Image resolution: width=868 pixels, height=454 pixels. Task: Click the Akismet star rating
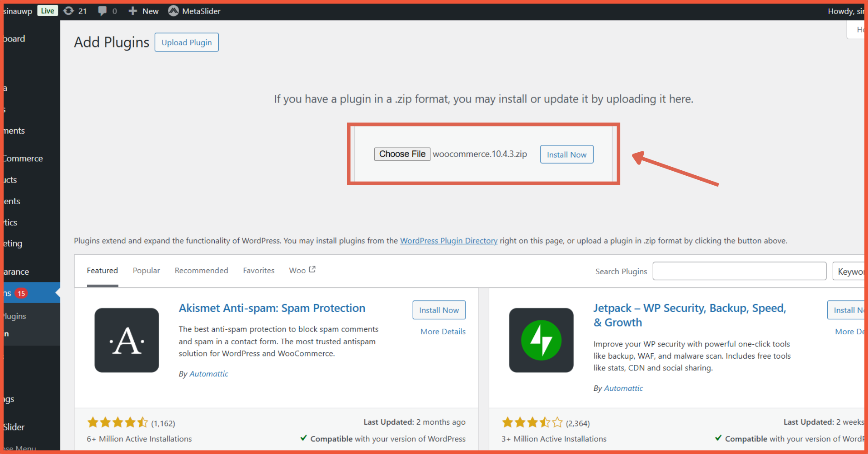118,423
